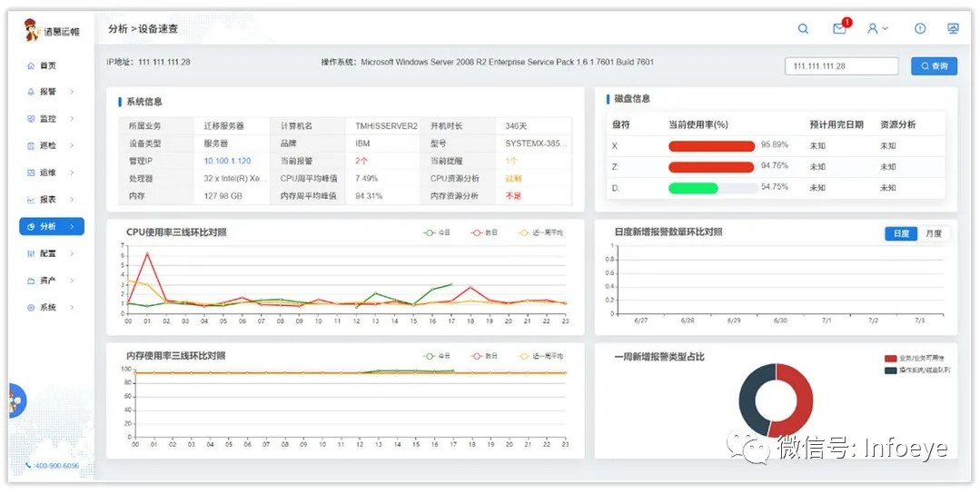The width and height of the screenshot is (980, 494).
Task: Select the 日度 view toggle
Action: (901, 233)
